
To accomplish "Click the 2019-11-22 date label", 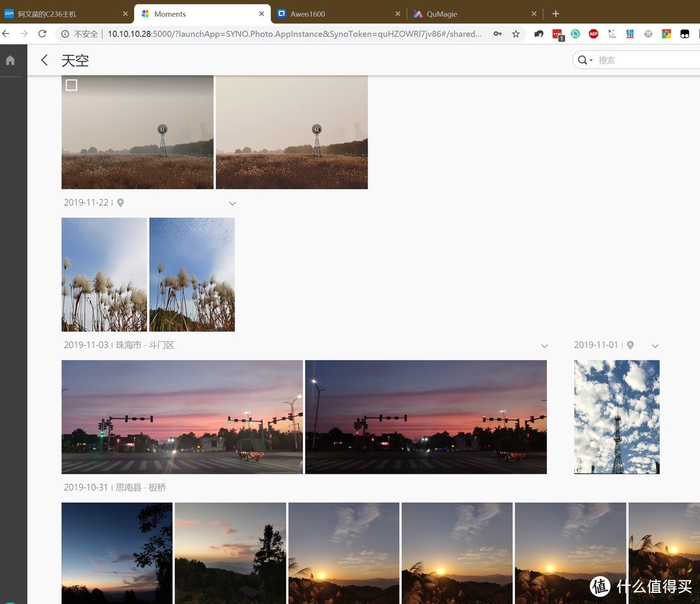I will 86,203.
